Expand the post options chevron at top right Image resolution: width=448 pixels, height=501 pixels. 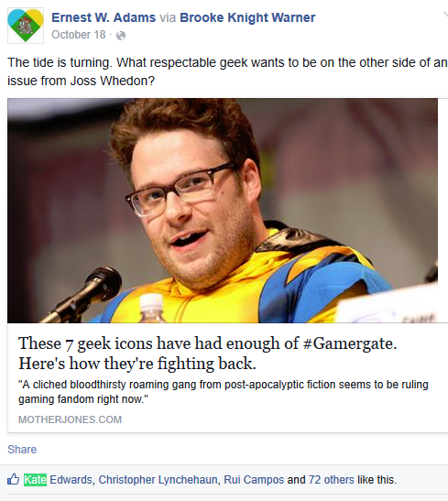point(445,15)
